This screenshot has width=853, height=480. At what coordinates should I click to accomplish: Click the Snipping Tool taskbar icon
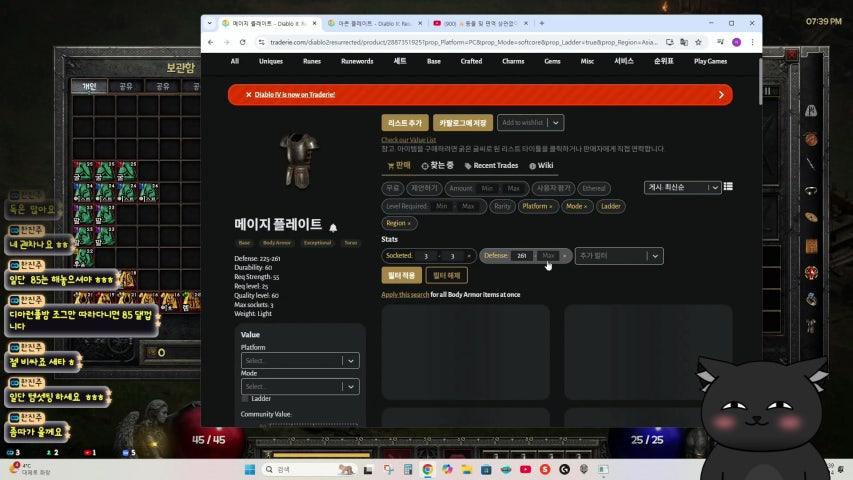tap(388, 469)
